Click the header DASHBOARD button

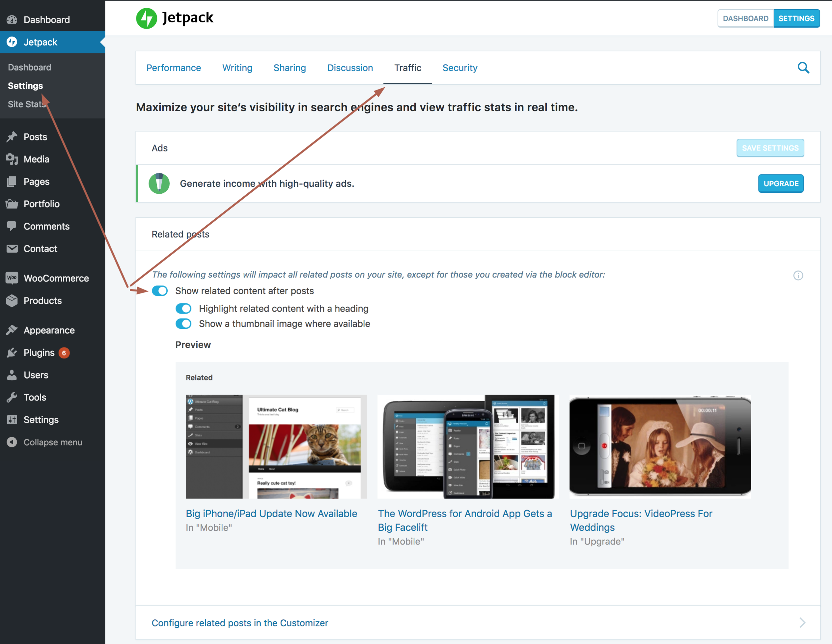point(745,18)
